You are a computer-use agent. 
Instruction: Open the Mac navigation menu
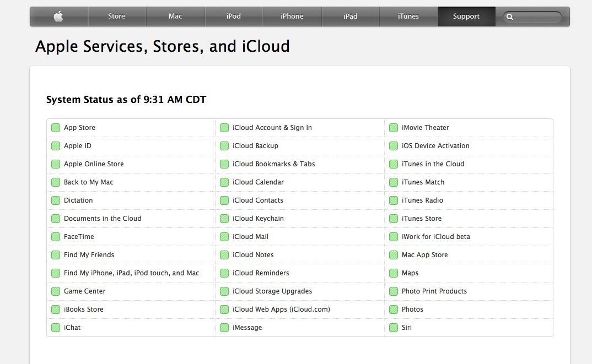[175, 17]
